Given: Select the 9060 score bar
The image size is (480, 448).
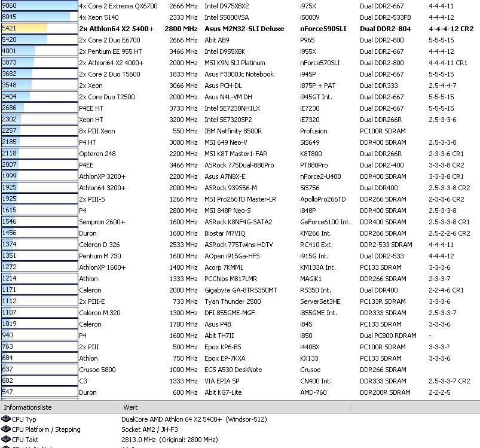Looking at the screenshot, I should [x=39, y=6].
